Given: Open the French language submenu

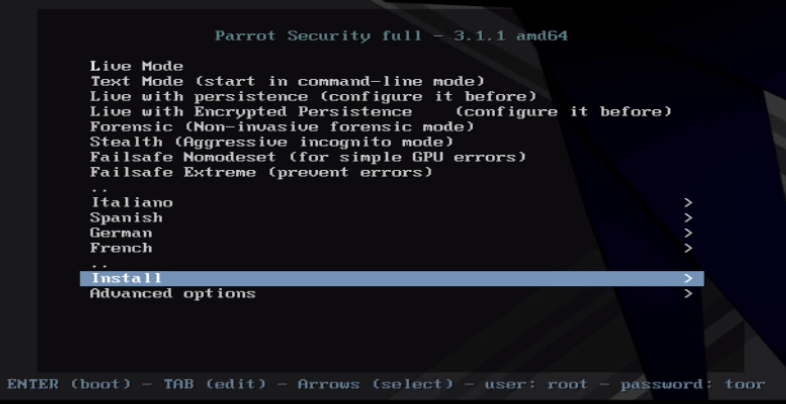Looking at the screenshot, I should 121,247.
